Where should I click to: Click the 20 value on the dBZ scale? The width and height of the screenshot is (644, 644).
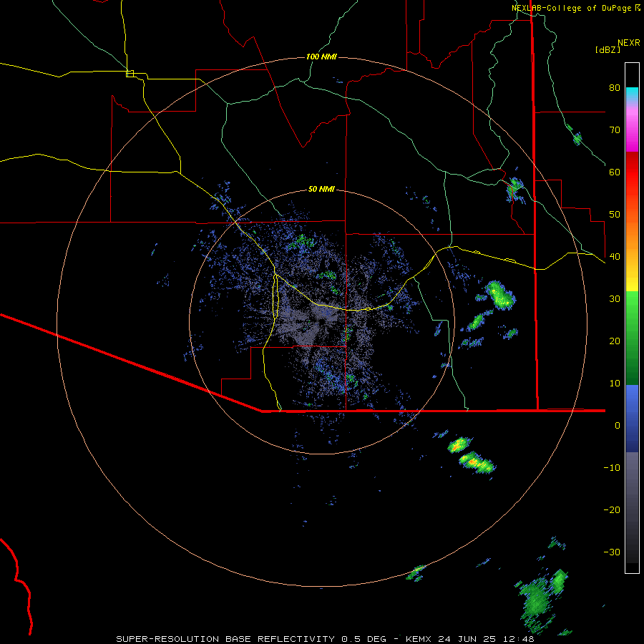[615, 341]
